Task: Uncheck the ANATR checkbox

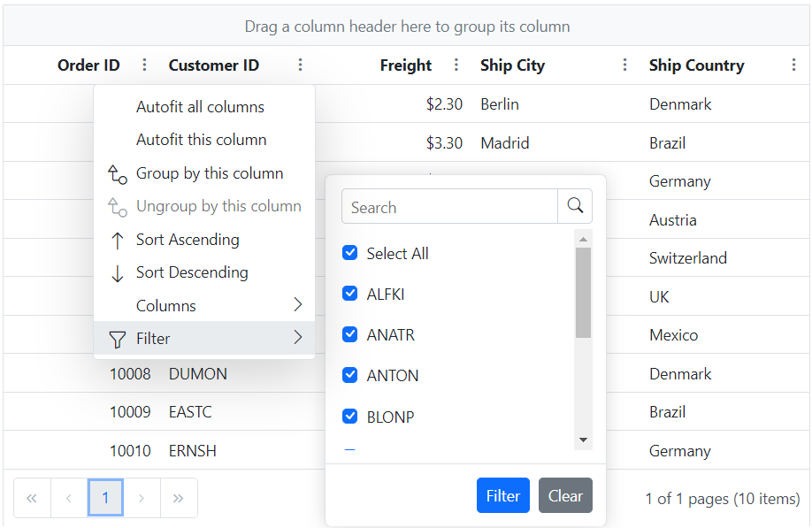Action: (350, 334)
